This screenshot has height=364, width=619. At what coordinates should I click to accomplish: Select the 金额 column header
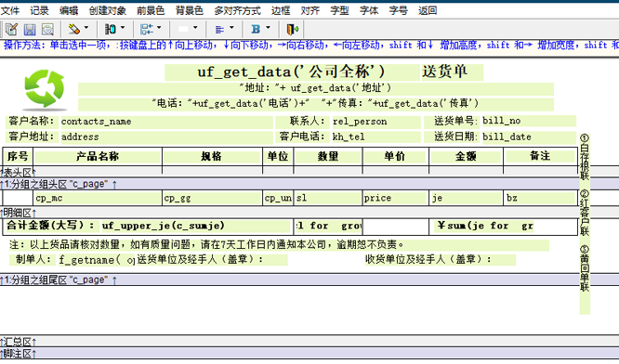[x=466, y=157]
